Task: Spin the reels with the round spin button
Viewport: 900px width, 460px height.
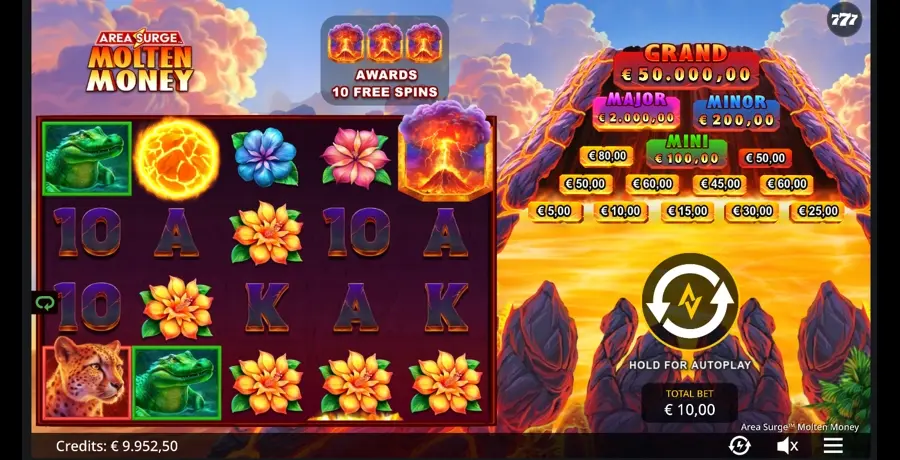Action: [x=689, y=302]
